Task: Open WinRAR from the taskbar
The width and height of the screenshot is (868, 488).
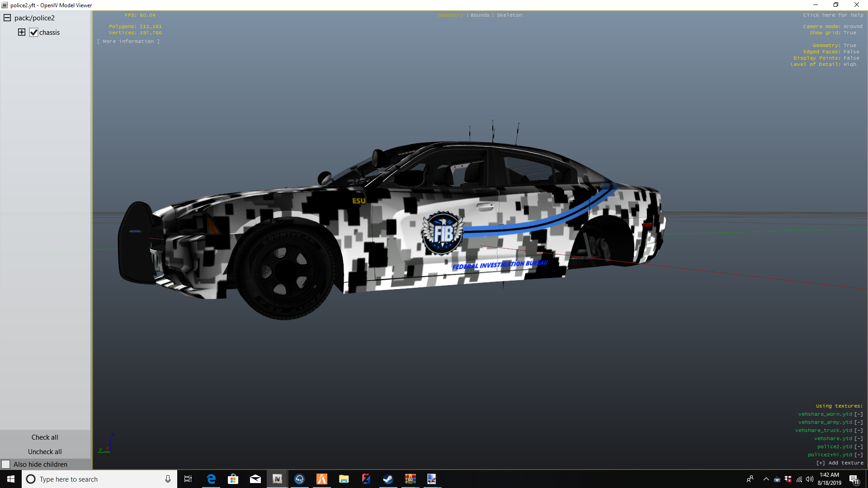Action: [x=410, y=479]
